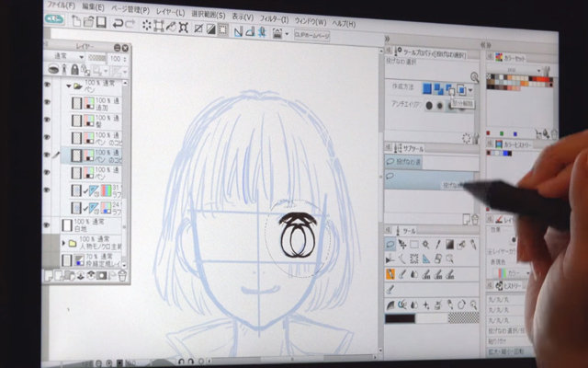Toggle visibility of the 髪 layer

(49, 121)
